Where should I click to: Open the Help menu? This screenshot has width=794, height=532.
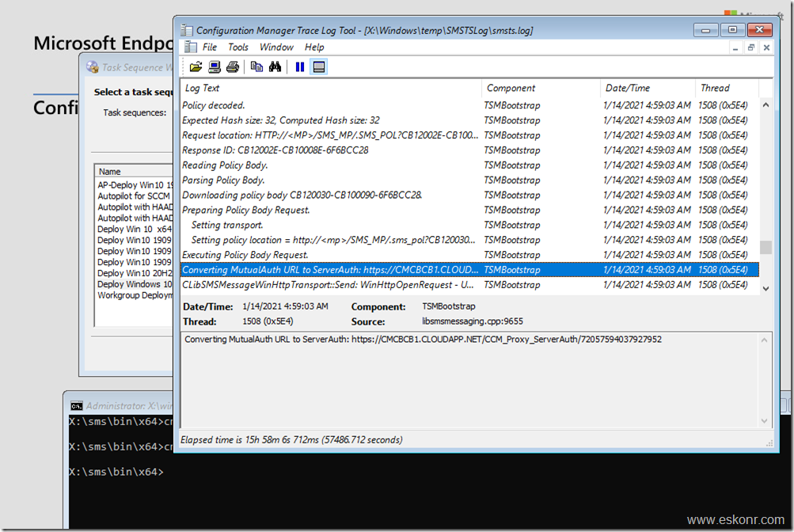[314, 47]
